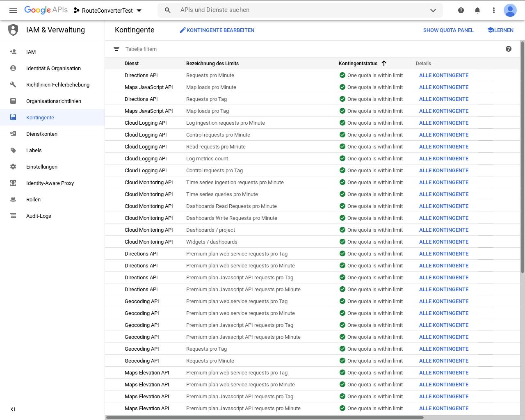The height and width of the screenshot is (420, 525).
Task: Click the horizontal table scrollbar
Action: [x=265, y=418]
